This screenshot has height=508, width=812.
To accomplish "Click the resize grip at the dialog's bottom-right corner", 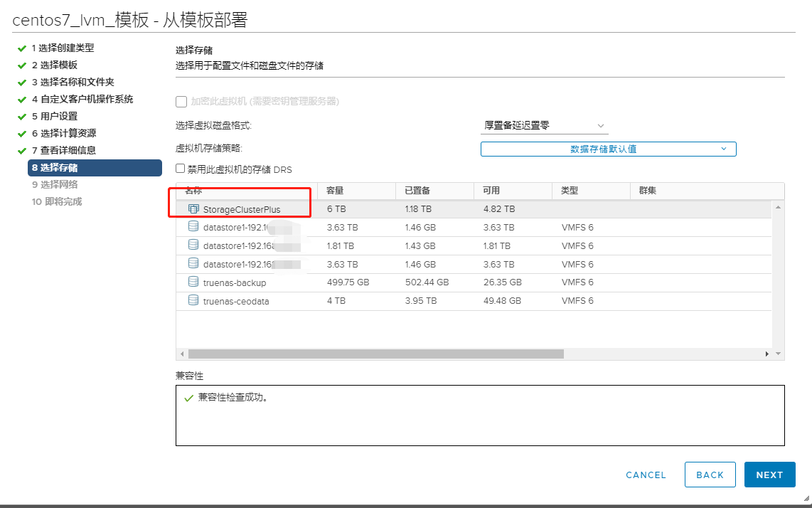I will (x=805, y=499).
